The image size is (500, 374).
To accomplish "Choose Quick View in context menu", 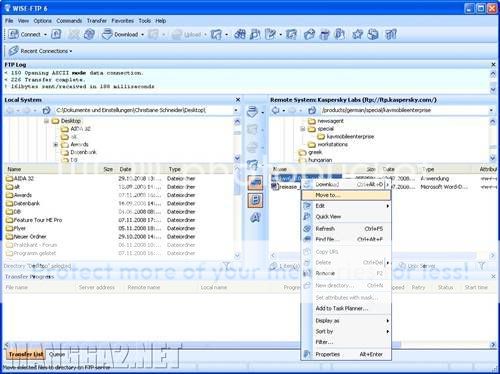I will point(346,217).
